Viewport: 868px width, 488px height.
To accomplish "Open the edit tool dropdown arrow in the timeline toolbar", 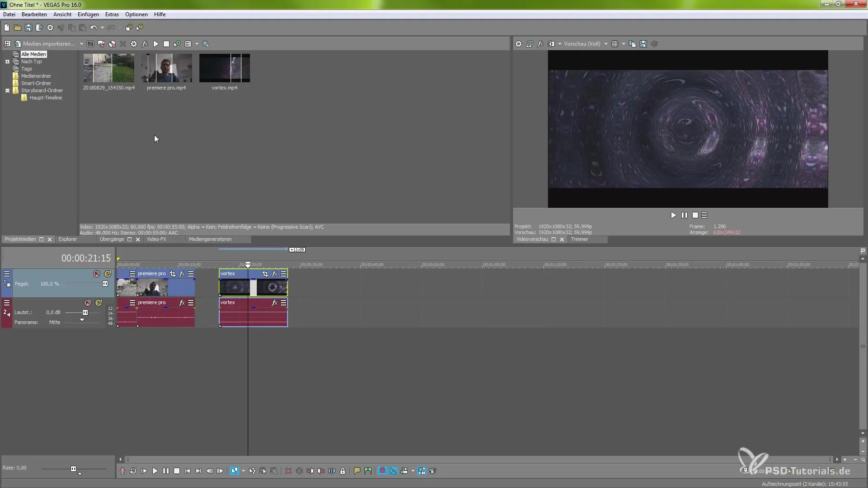I will (x=243, y=471).
